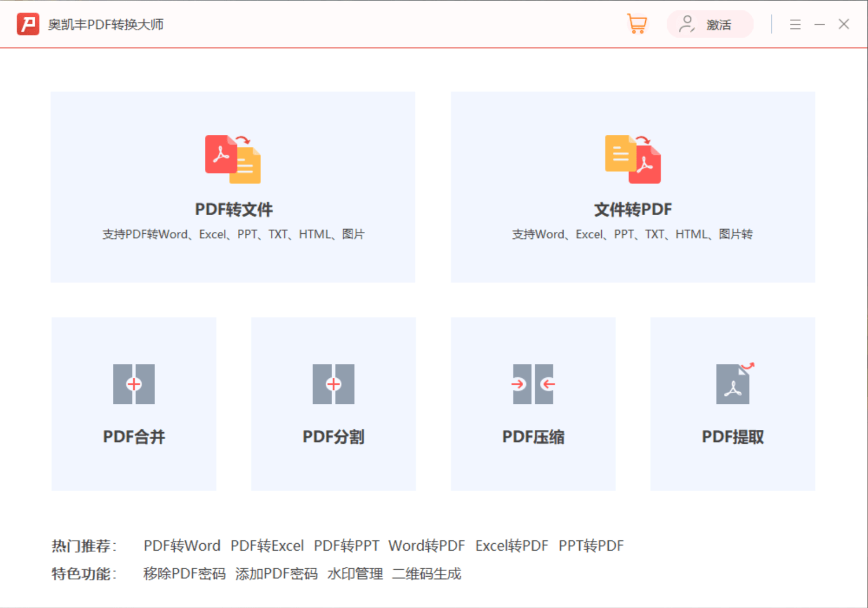Open the 文件转PDF conversion tool
The width and height of the screenshot is (868, 608).
[x=632, y=186]
